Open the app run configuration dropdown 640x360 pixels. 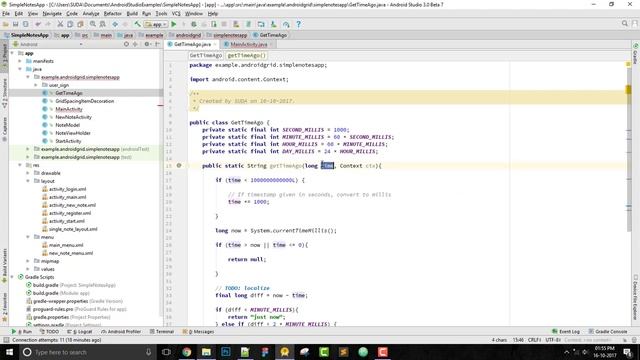156,24
